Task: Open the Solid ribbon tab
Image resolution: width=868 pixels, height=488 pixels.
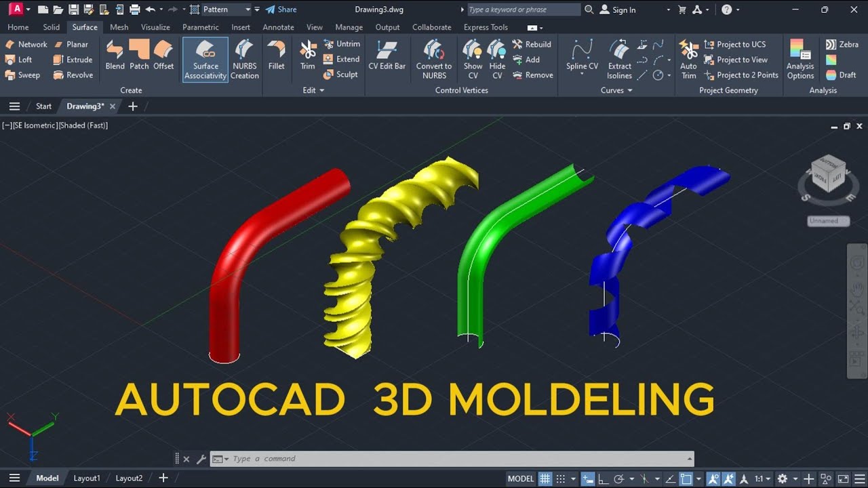Action: click(x=52, y=27)
